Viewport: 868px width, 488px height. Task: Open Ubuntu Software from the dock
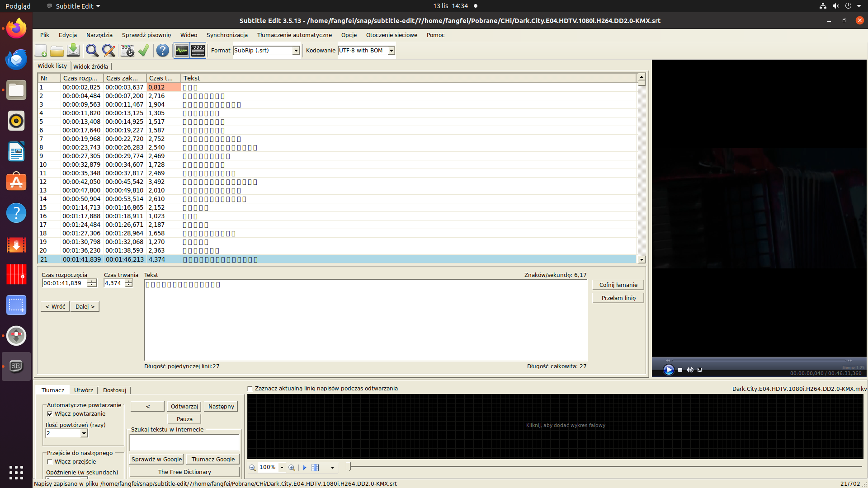[x=16, y=182]
